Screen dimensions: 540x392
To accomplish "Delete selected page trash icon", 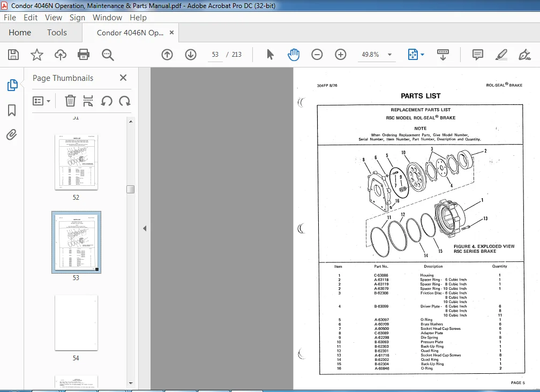I will pos(70,101).
